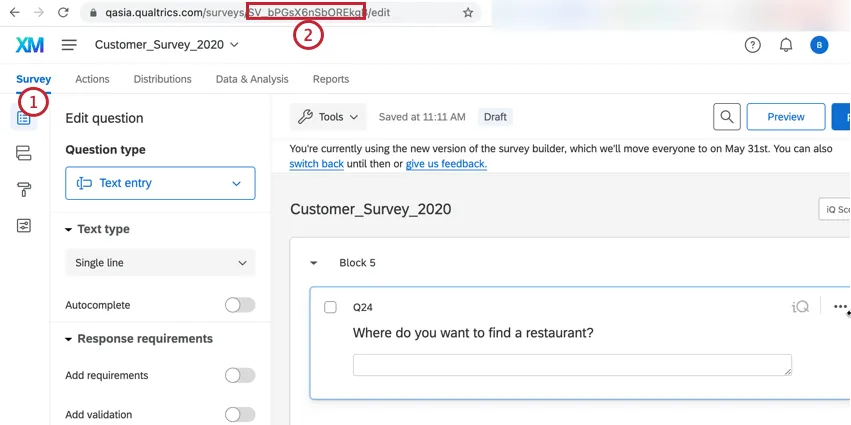The height and width of the screenshot is (425, 851).
Task: Select the Q24 question checkbox
Action: pos(330,307)
